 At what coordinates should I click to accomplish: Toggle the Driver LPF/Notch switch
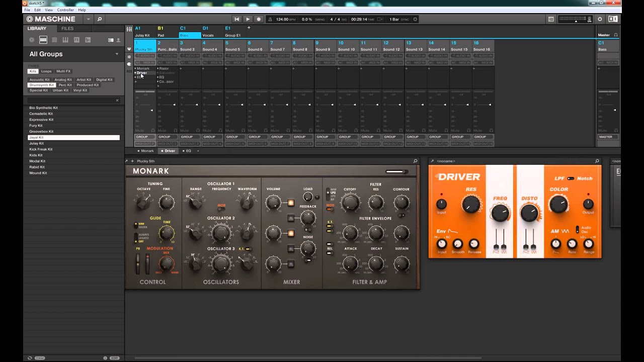pyautogui.click(x=570, y=178)
